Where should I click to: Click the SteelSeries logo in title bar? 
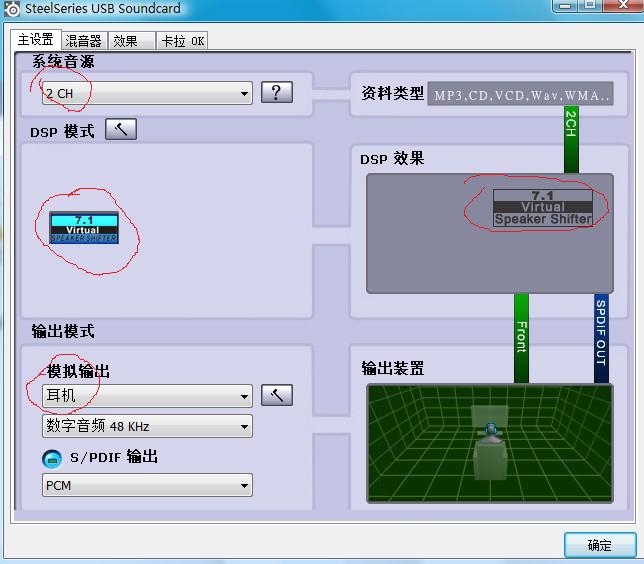click(x=12, y=9)
